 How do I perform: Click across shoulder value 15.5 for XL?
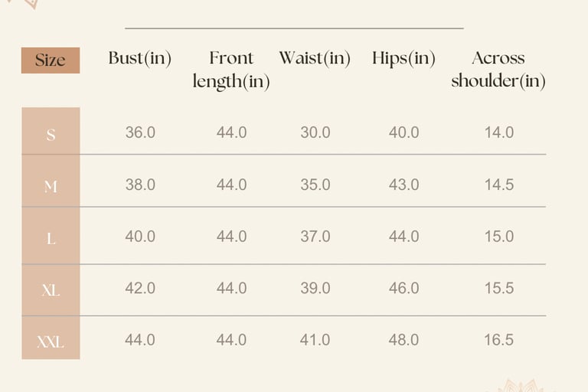[x=499, y=288]
